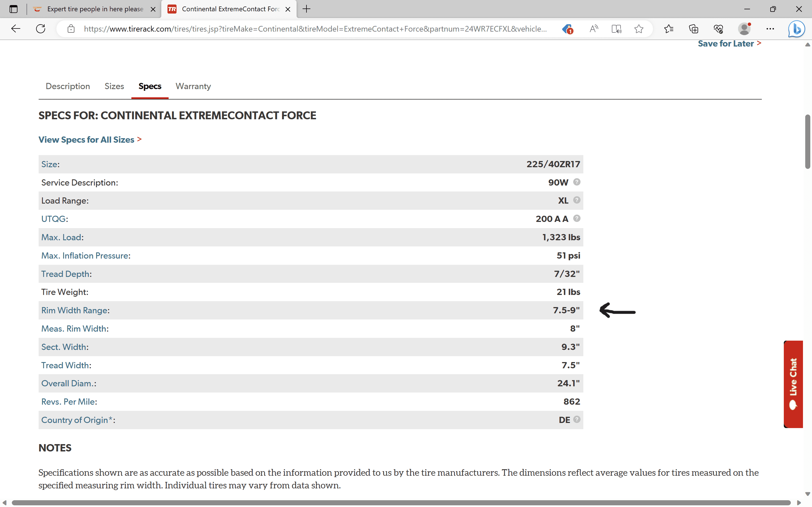Activate Read aloud for this page
812x507 pixels.
tap(593, 29)
